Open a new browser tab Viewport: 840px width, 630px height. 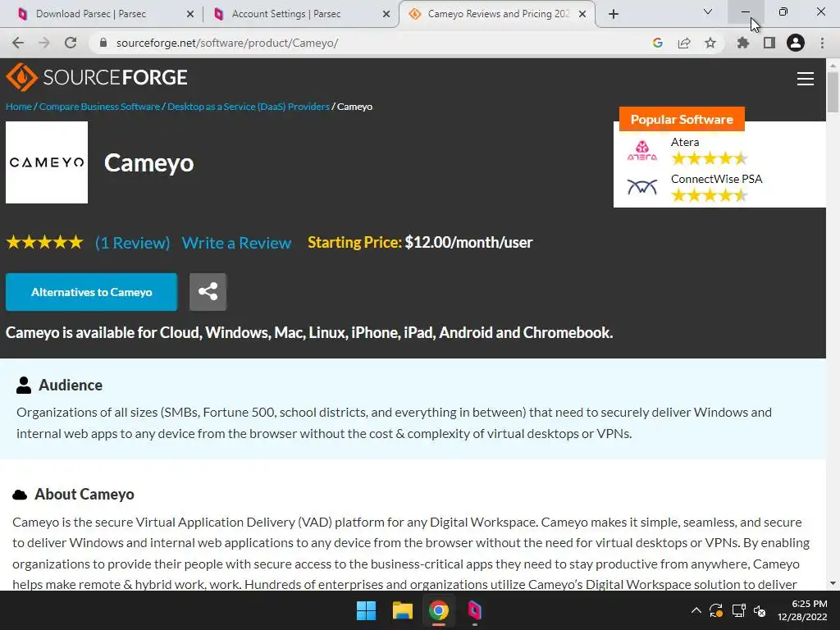click(614, 14)
